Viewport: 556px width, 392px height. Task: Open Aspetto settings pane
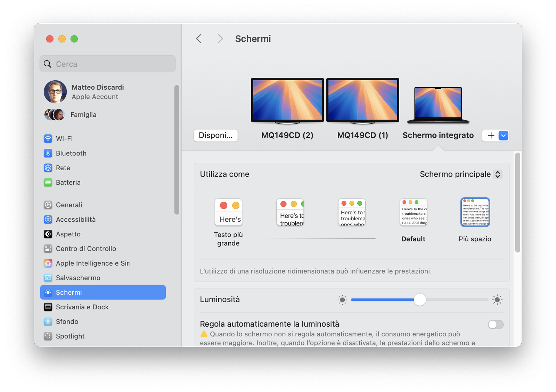(x=103, y=234)
